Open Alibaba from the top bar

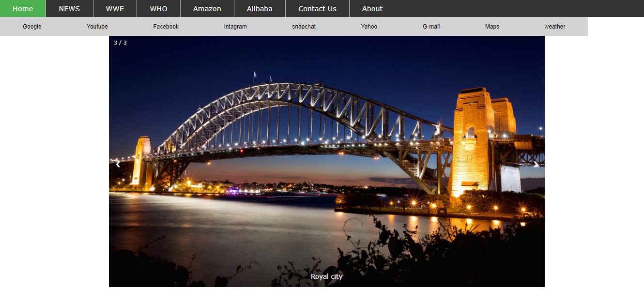(x=260, y=9)
